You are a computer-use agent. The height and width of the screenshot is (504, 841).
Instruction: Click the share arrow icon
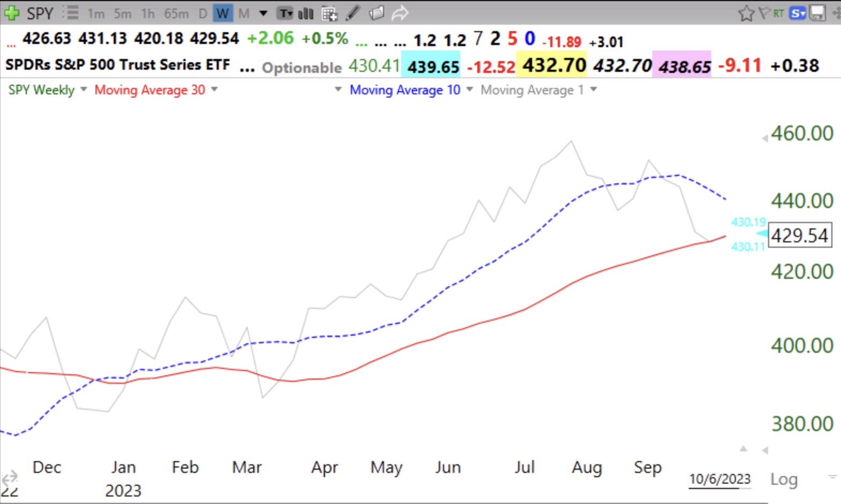pos(400,13)
